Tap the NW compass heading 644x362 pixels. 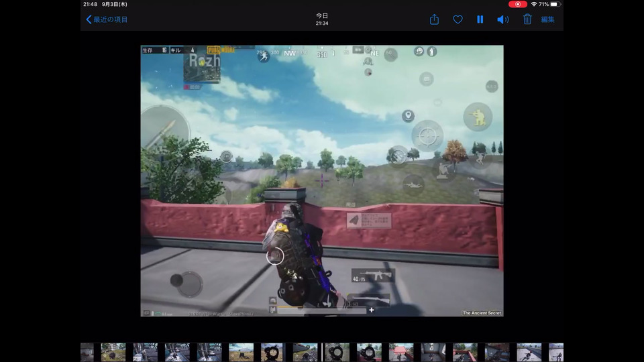pyautogui.click(x=290, y=54)
